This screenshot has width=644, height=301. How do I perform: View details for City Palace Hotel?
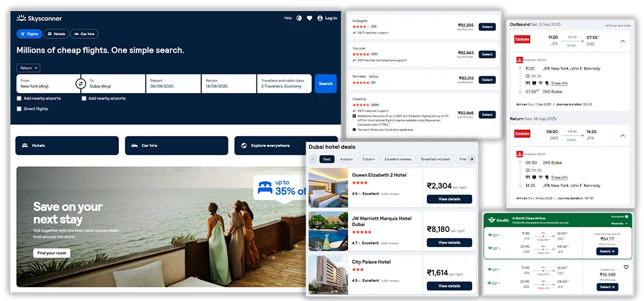[x=449, y=286]
